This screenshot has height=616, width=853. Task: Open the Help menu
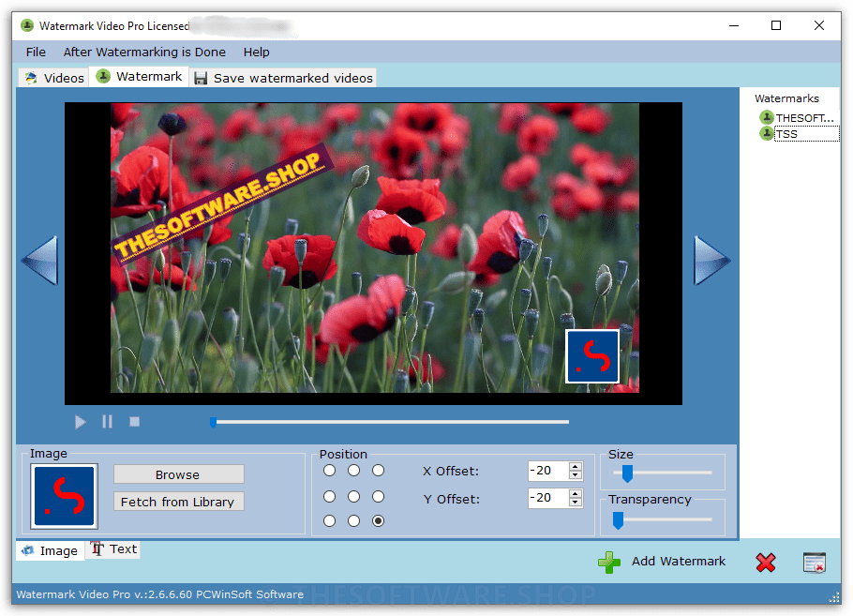point(256,53)
